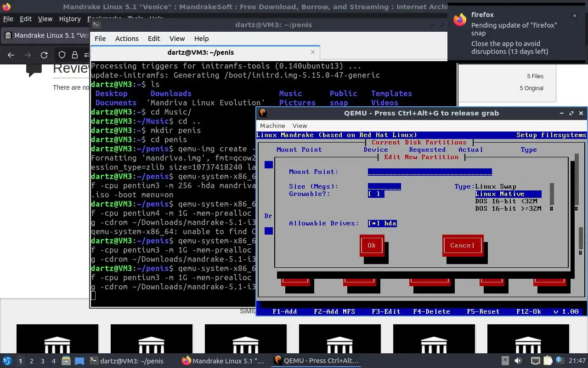The image size is (588, 368).
Task: Click F2-Add NFS in the installer footer
Action: [334, 311]
